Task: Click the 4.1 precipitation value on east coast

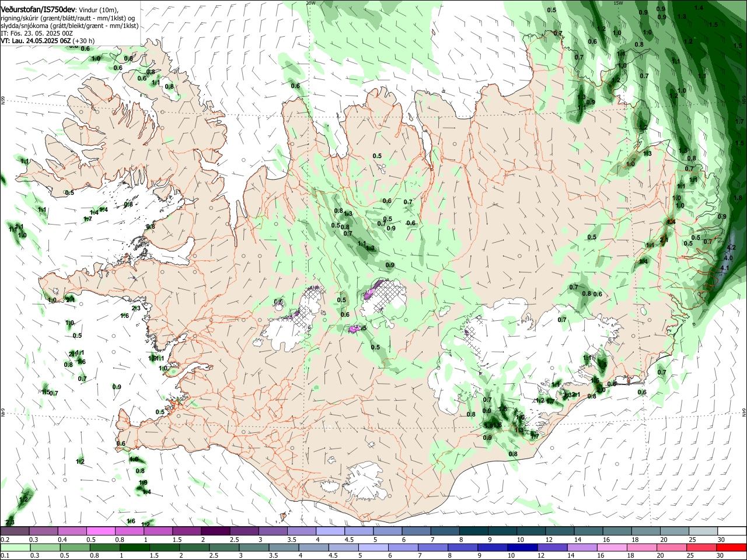Action: (x=725, y=268)
